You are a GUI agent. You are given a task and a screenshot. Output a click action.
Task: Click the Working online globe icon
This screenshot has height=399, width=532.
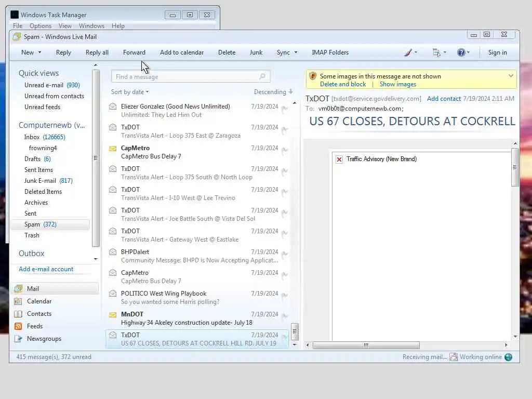(508, 357)
